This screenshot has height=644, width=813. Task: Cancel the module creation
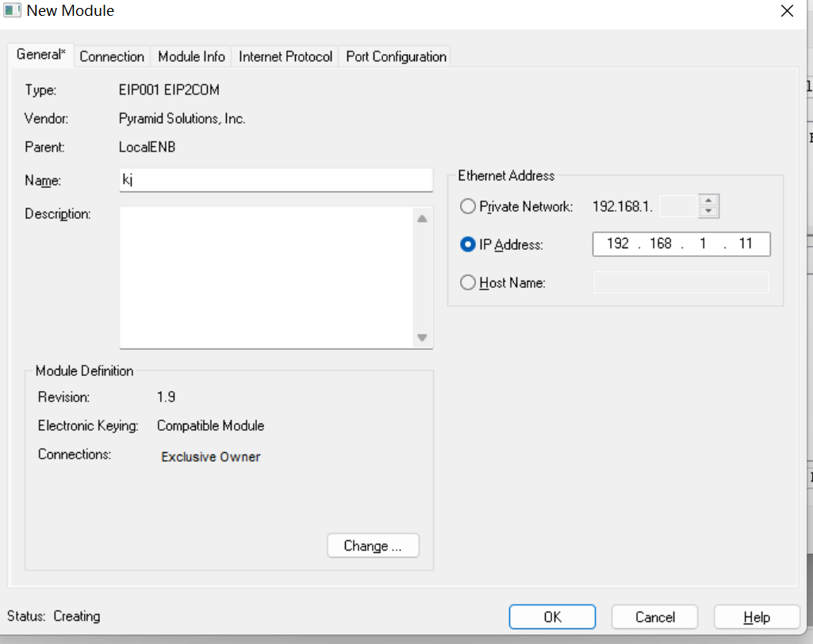pyautogui.click(x=655, y=617)
